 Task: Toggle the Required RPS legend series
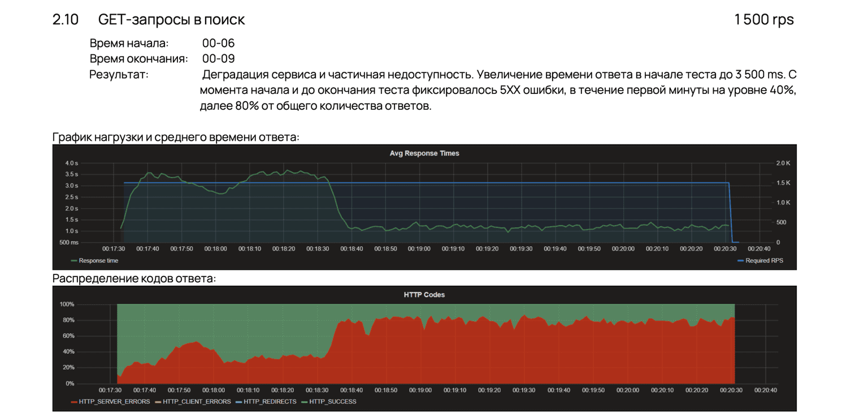coord(764,261)
